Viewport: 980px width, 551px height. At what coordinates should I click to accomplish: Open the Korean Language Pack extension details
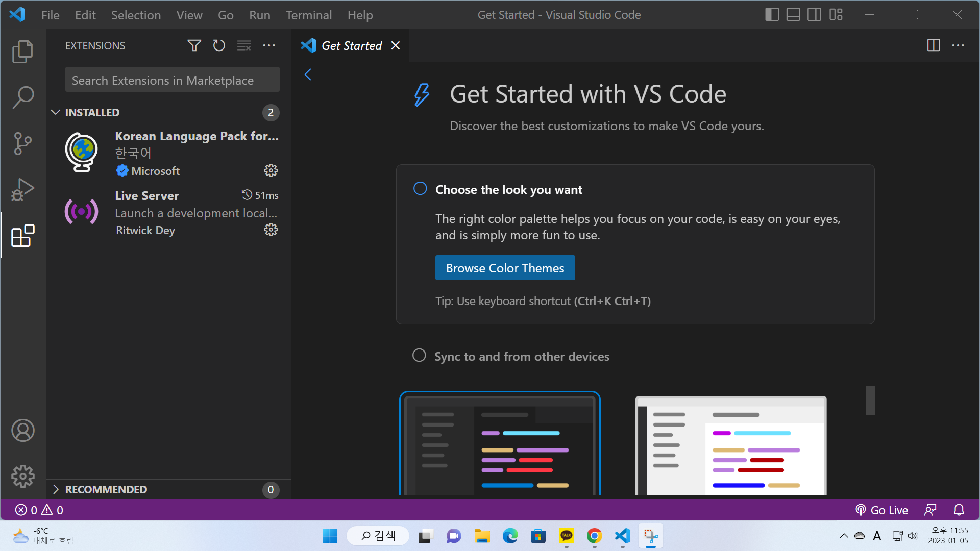(x=168, y=153)
